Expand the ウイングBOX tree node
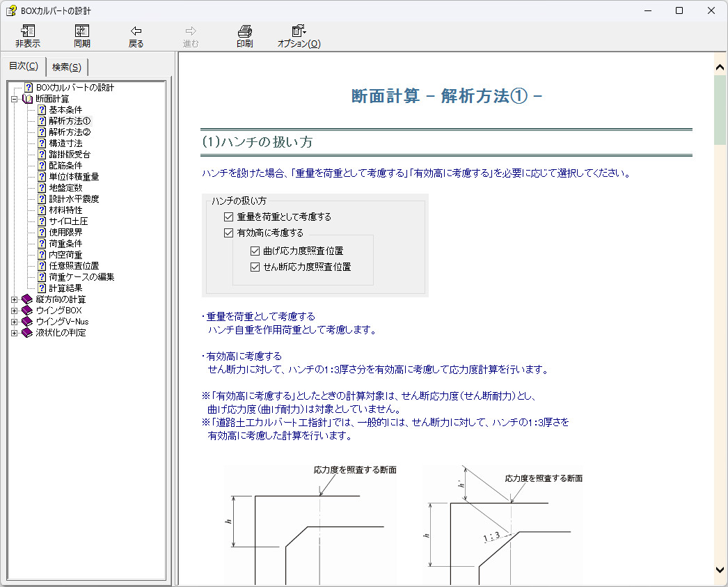728x587 pixels. coord(15,311)
